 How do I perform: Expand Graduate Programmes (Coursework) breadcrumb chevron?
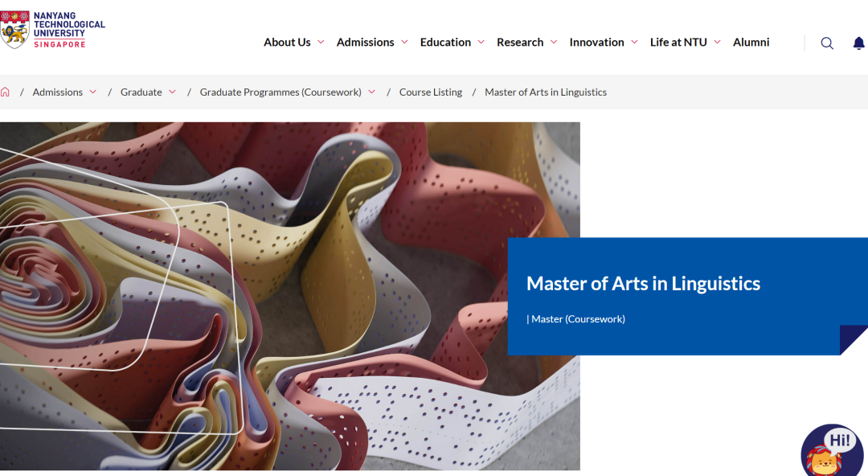point(371,92)
